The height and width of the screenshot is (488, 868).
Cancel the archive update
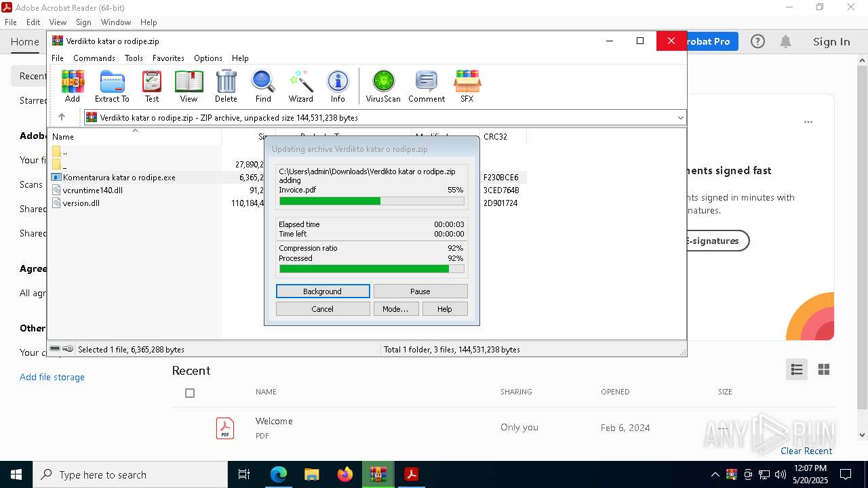tap(323, 309)
